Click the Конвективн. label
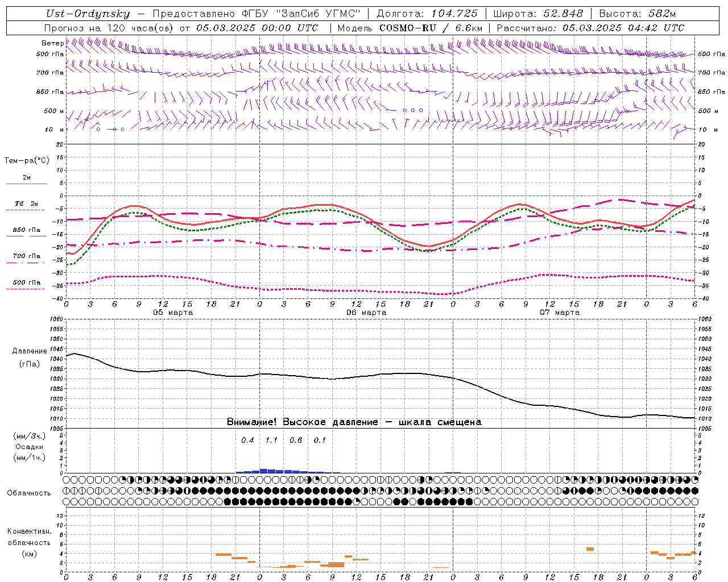 click(29, 531)
